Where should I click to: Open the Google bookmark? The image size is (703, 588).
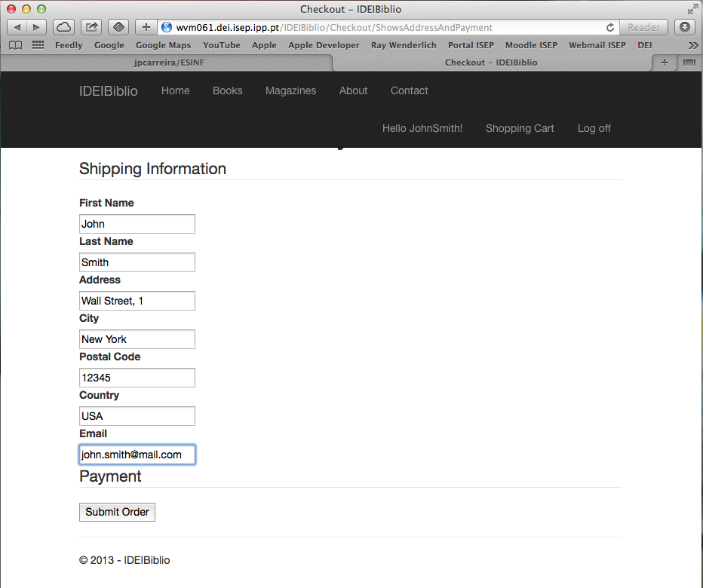[x=109, y=45]
